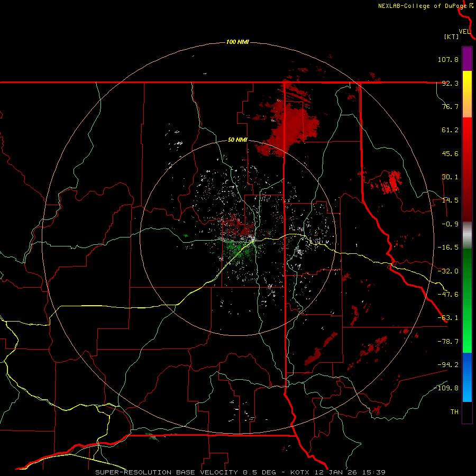This screenshot has height=476, width=476.
Task: Pick the gray near-zero color bar segment
Action: [467, 235]
